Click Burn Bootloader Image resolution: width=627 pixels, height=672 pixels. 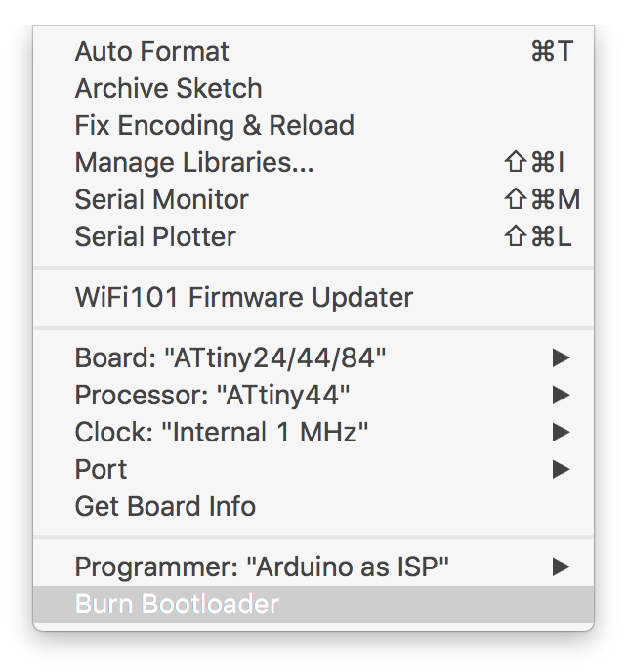coord(313,605)
